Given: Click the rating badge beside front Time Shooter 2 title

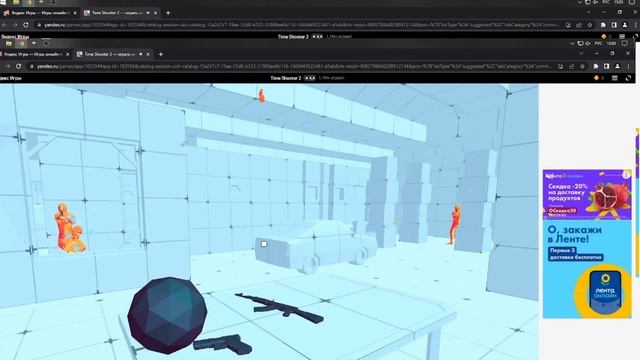Looking at the screenshot, I should click(310, 78).
